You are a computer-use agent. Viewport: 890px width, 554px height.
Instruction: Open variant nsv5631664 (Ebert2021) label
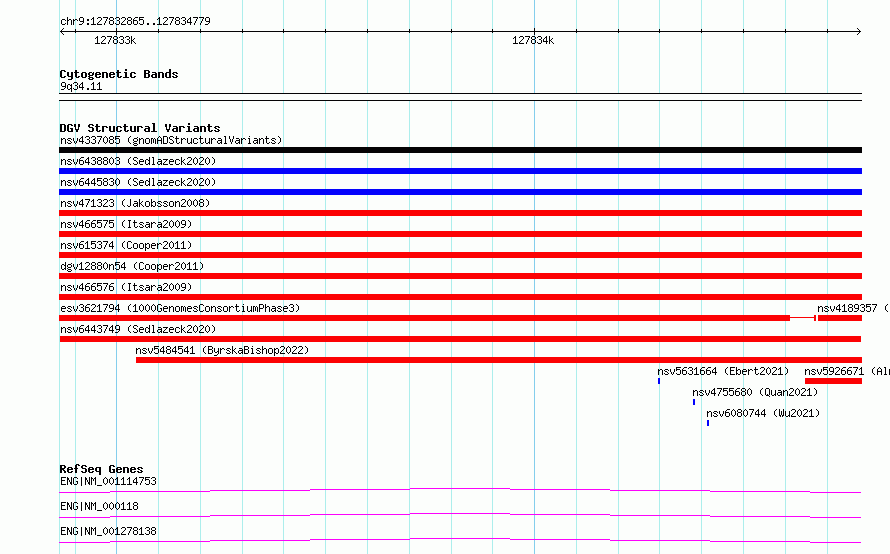tap(723, 371)
